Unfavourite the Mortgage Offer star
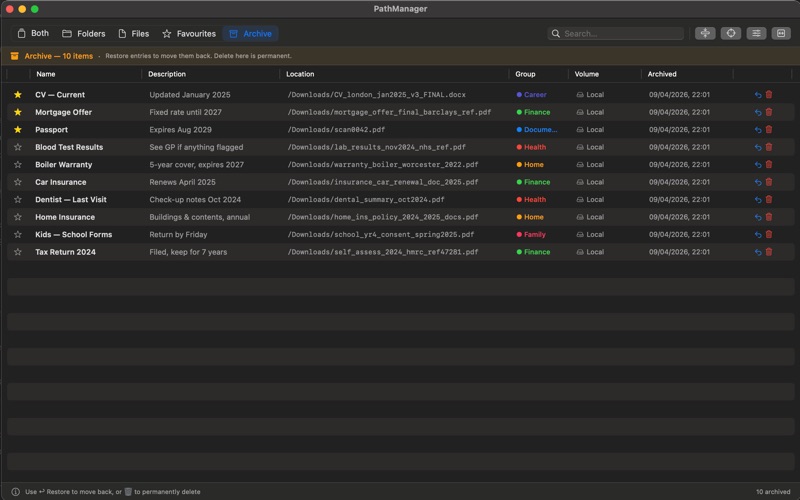This screenshot has width=800, height=500. [18, 112]
